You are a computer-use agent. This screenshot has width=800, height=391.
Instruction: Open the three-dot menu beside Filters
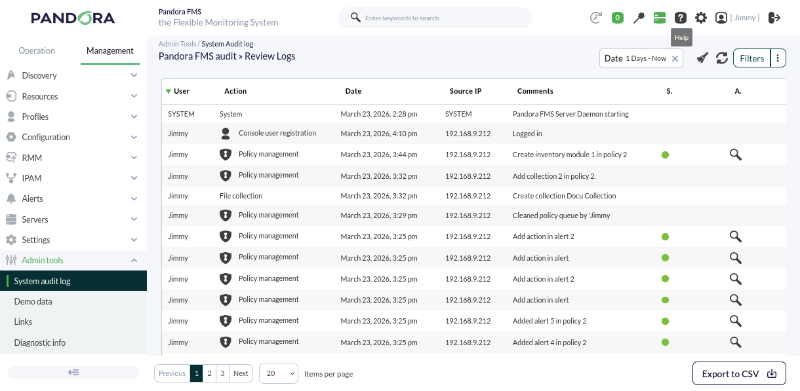pos(778,58)
